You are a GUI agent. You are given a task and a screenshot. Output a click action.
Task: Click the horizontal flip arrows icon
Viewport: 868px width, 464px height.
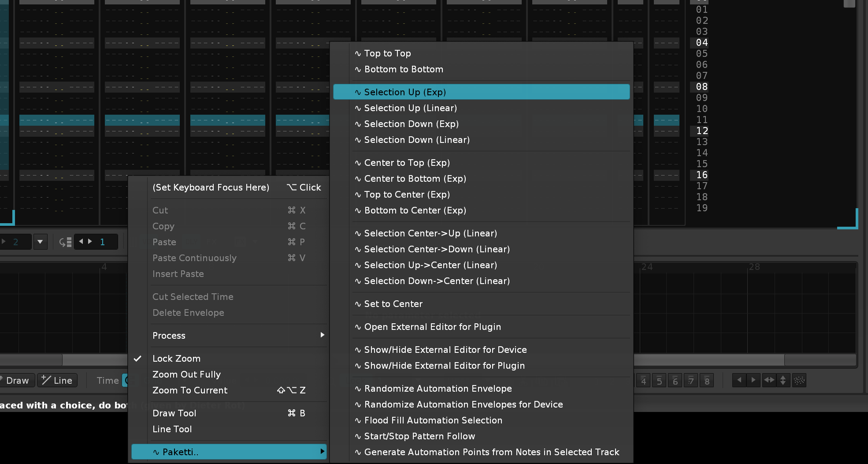click(x=769, y=380)
